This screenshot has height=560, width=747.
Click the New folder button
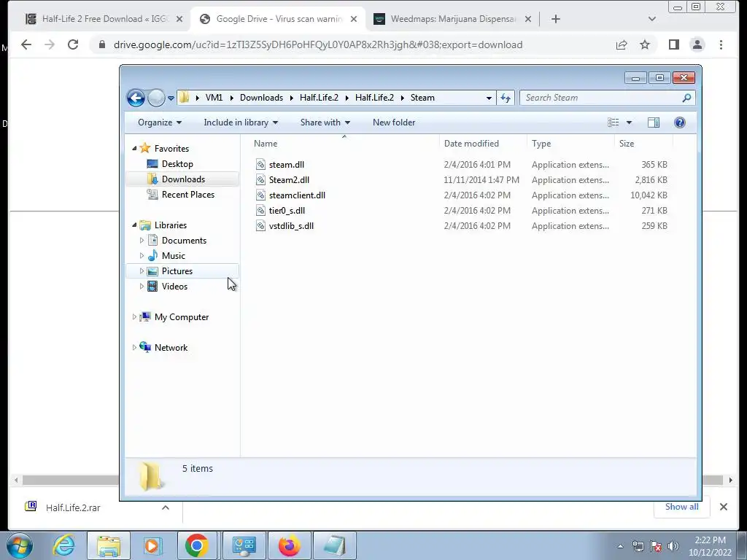tap(394, 122)
